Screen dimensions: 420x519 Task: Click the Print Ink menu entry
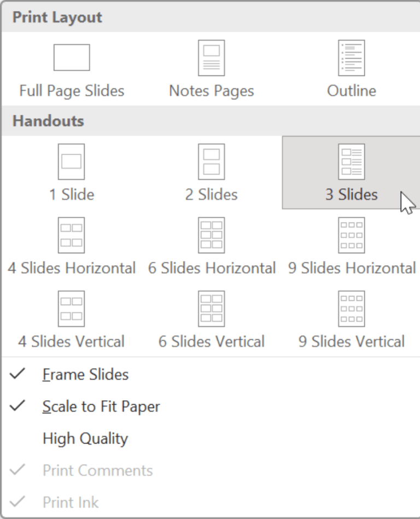click(71, 501)
